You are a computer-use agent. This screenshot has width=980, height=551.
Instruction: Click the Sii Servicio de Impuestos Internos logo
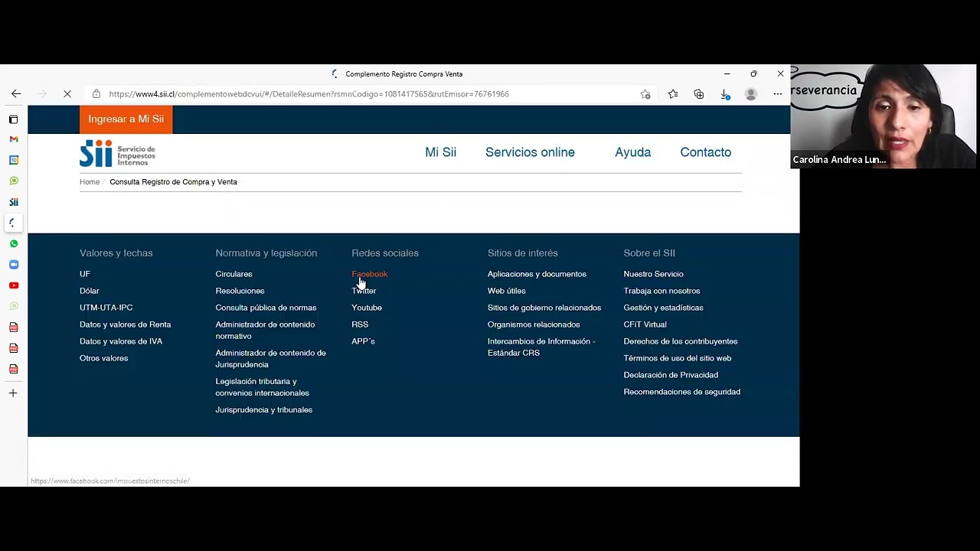point(117,153)
